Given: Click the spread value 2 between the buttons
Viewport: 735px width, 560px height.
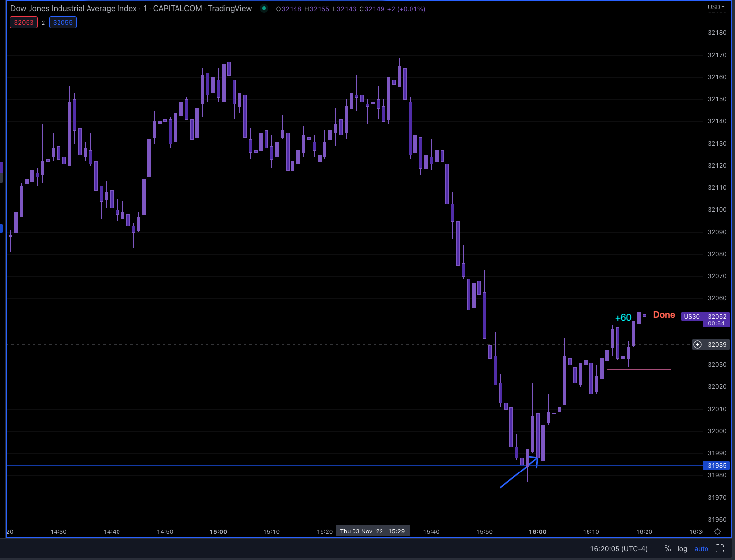Looking at the screenshot, I should tap(43, 23).
